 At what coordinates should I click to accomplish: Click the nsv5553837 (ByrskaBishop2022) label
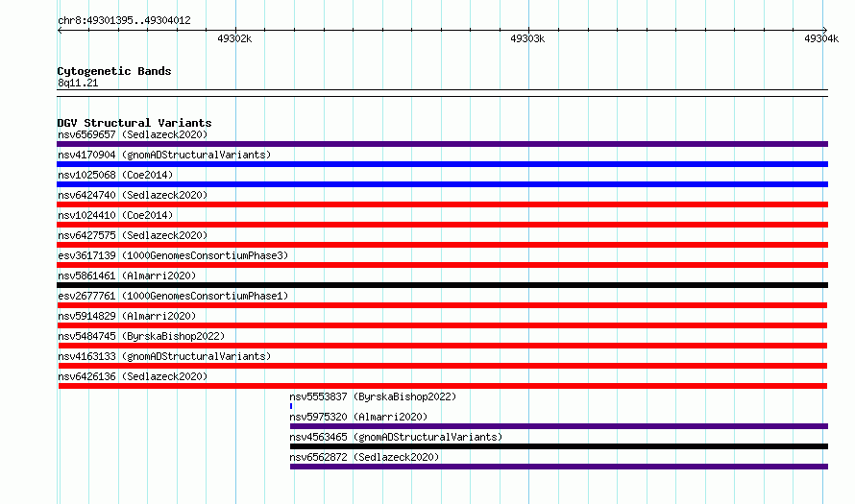(373, 396)
